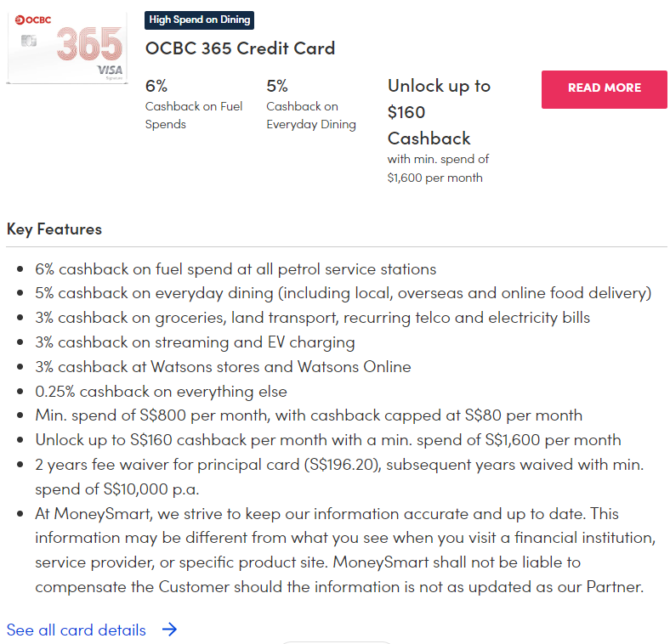Viewport: 670px width, 644px height.
Task: Click the 0.25% cashback on everything else bullet
Action: (x=161, y=392)
